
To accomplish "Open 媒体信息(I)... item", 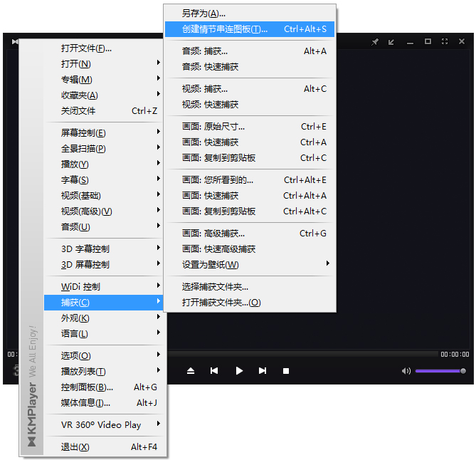I will 103,403.
